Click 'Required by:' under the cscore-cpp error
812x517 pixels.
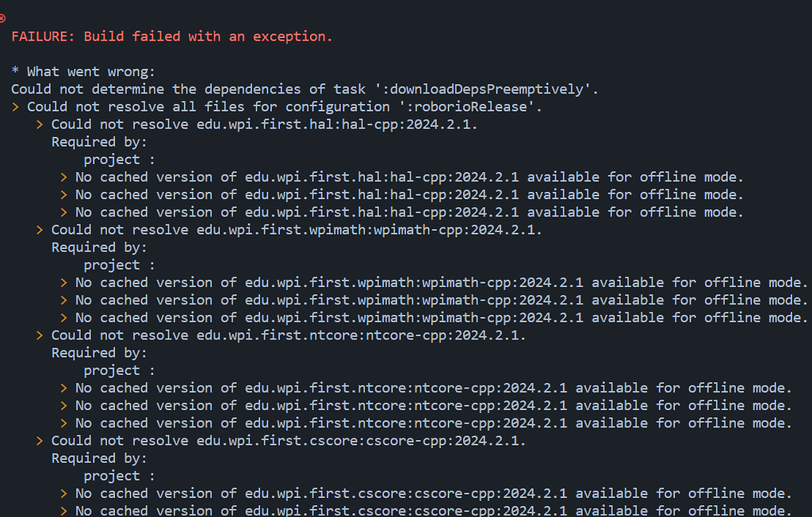pos(99,458)
